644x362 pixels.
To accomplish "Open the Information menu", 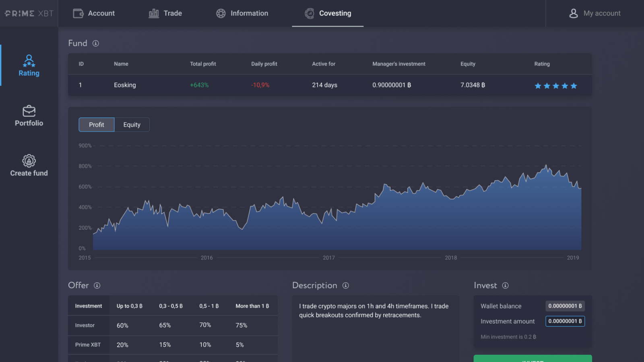I will 242,13.
